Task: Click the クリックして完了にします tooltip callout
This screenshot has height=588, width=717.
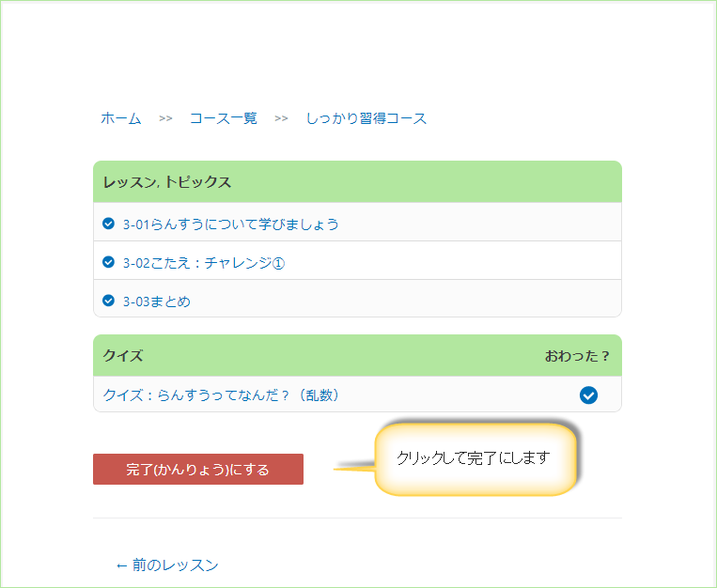Action: pyautogui.click(x=473, y=458)
